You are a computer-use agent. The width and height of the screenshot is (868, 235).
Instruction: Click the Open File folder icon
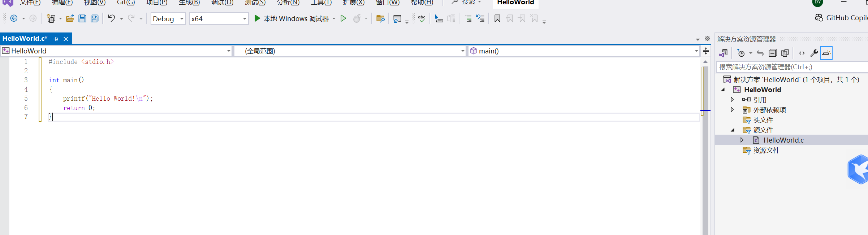point(70,18)
